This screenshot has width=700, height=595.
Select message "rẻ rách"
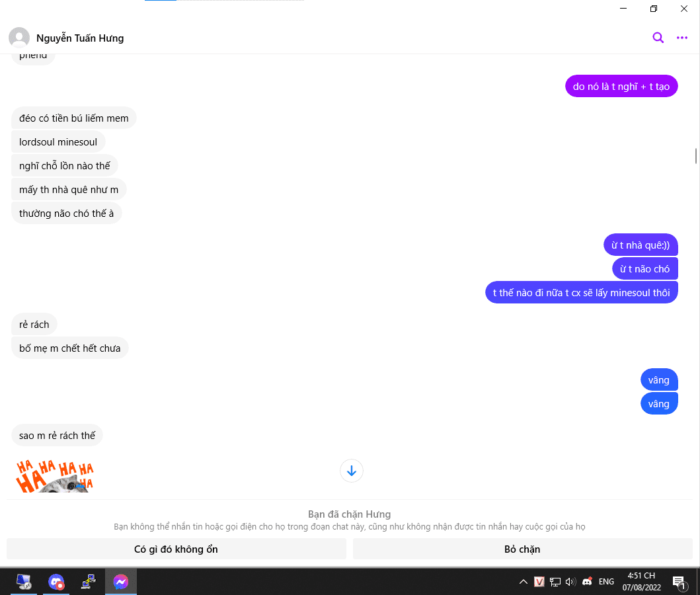(34, 325)
